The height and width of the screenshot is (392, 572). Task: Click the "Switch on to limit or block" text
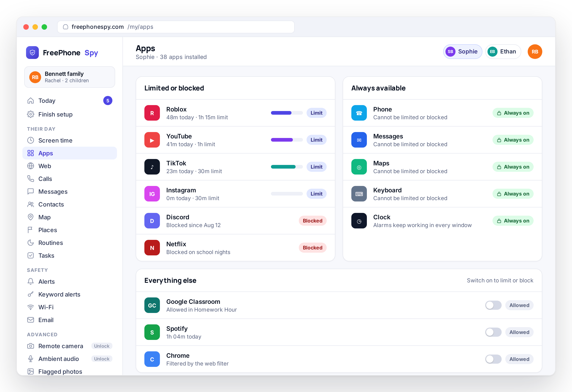pos(500,281)
